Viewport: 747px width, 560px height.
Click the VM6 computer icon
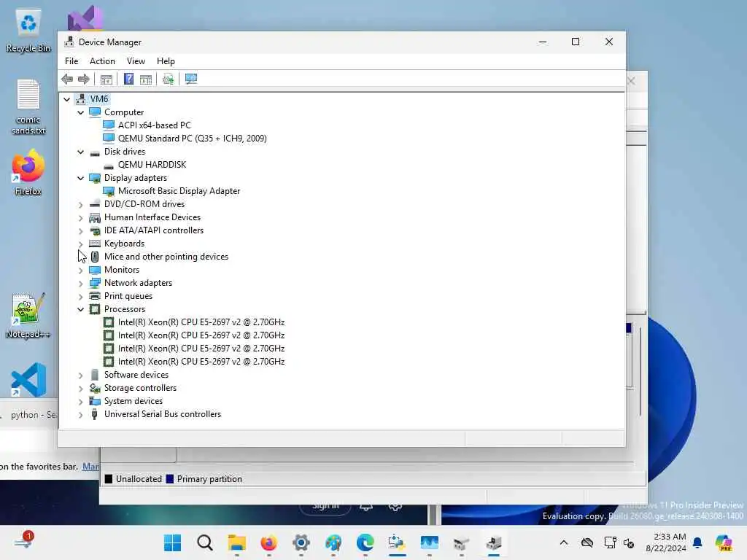click(81, 99)
